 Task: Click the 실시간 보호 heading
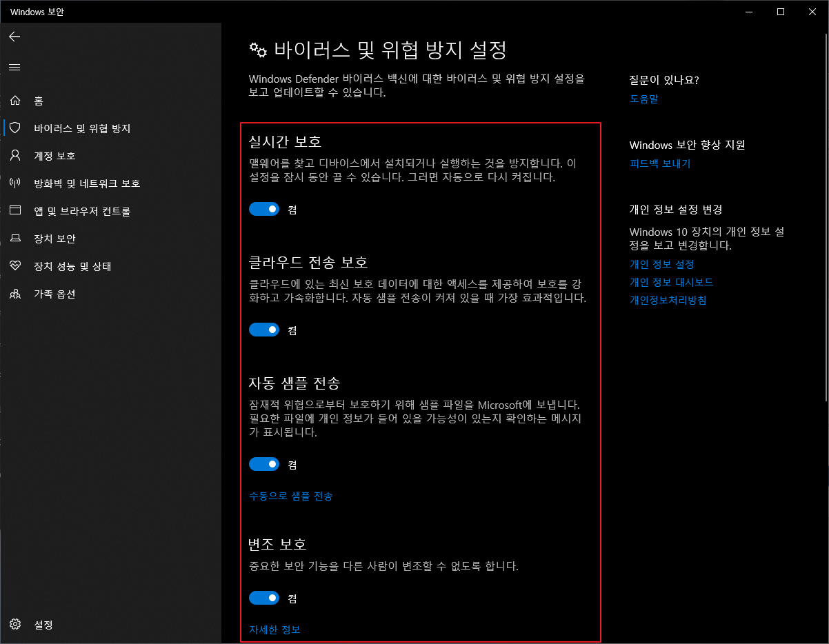click(x=285, y=141)
